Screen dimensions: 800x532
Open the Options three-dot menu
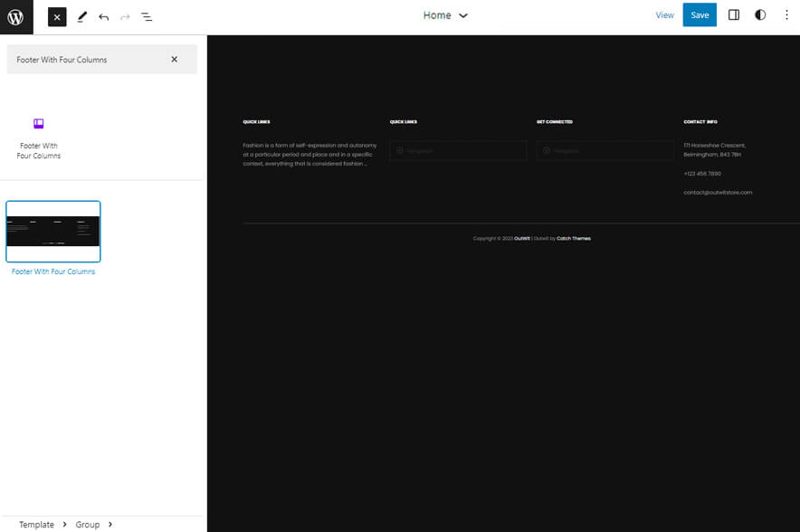pos(786,15)
